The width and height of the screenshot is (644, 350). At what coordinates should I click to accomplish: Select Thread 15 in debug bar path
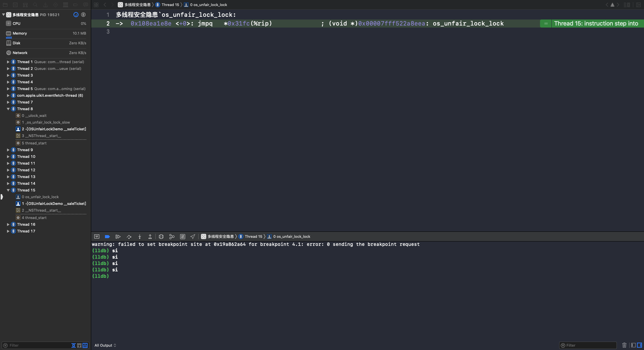pyautogui.click(x=250, y=236)
